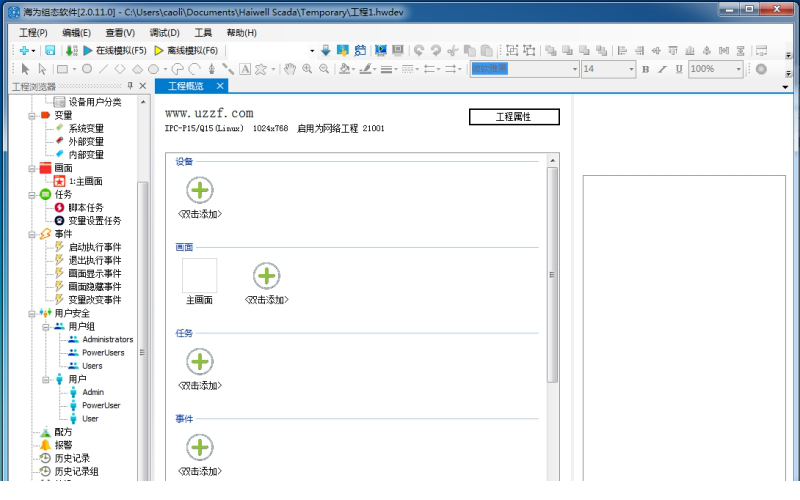The image size is (800, 500).
Task: Select the text box A tool
Action: [x=245, y=69]
